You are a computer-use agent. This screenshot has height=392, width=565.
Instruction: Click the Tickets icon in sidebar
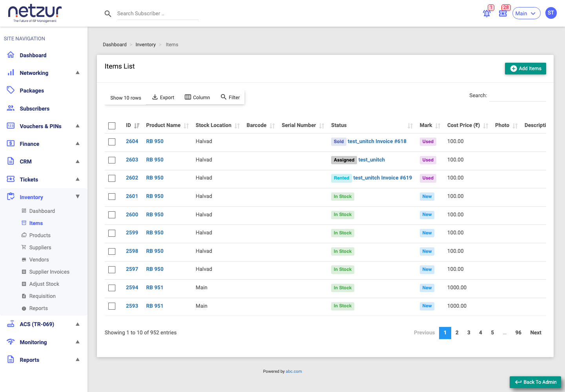tap(11, 179)
